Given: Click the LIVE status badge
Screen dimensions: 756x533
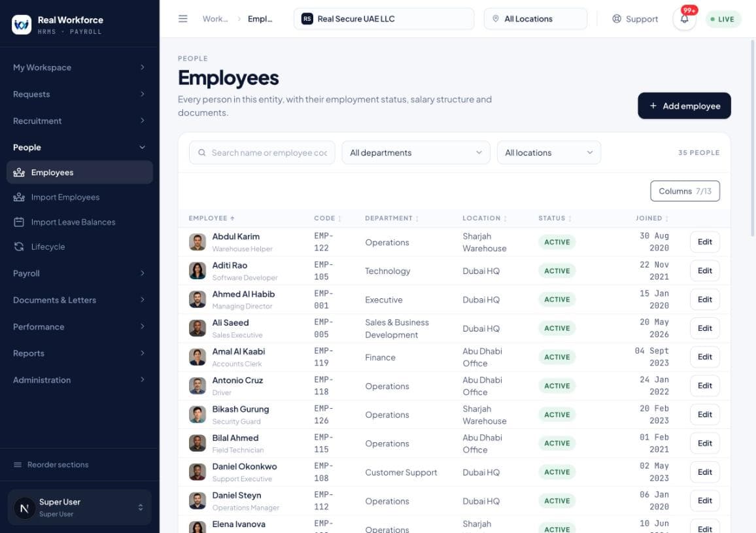Looking at the screenshot, I should (722, 20).
